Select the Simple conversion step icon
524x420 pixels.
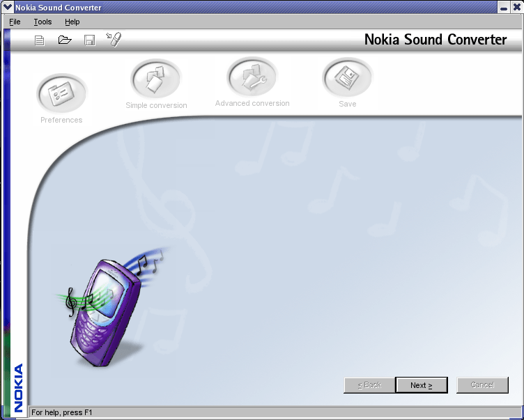click(156, 79)
